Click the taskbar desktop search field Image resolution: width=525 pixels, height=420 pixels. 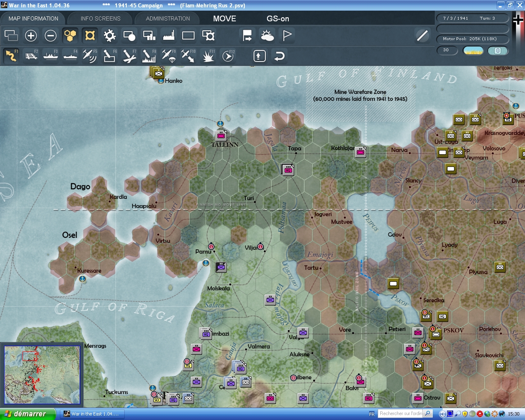pyautogui.click(x=401, y=413)
